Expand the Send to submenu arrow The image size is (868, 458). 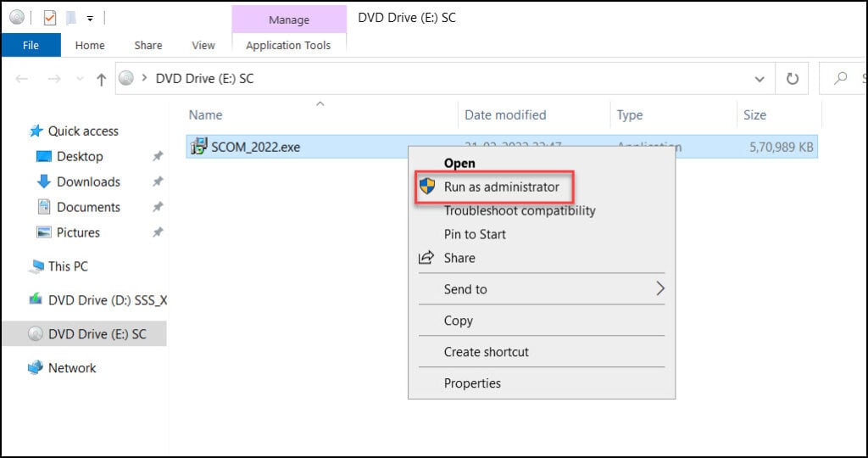click(659, 288)
